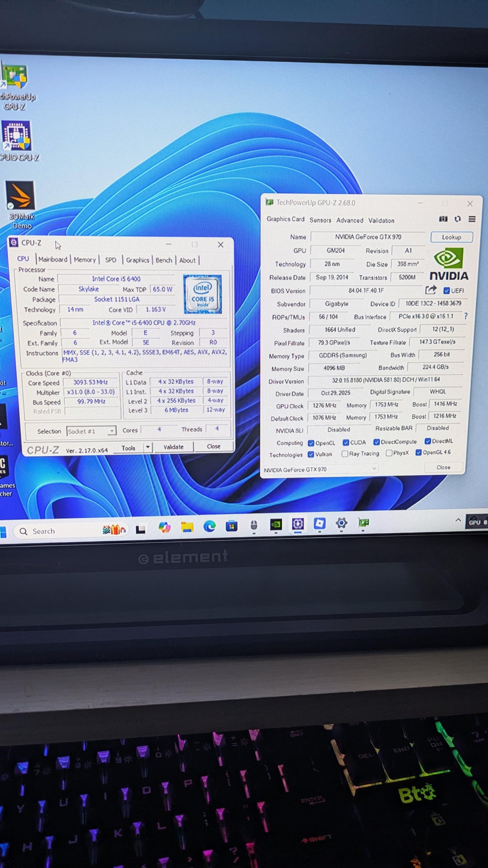Switch to the Sensors tab in GPU-Z

pyautogui.click(x=320, y=220)
